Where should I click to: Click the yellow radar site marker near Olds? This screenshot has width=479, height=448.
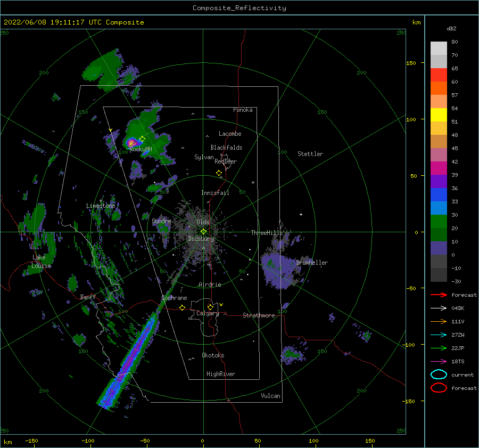pyautogui.click(x=203, y=232)
